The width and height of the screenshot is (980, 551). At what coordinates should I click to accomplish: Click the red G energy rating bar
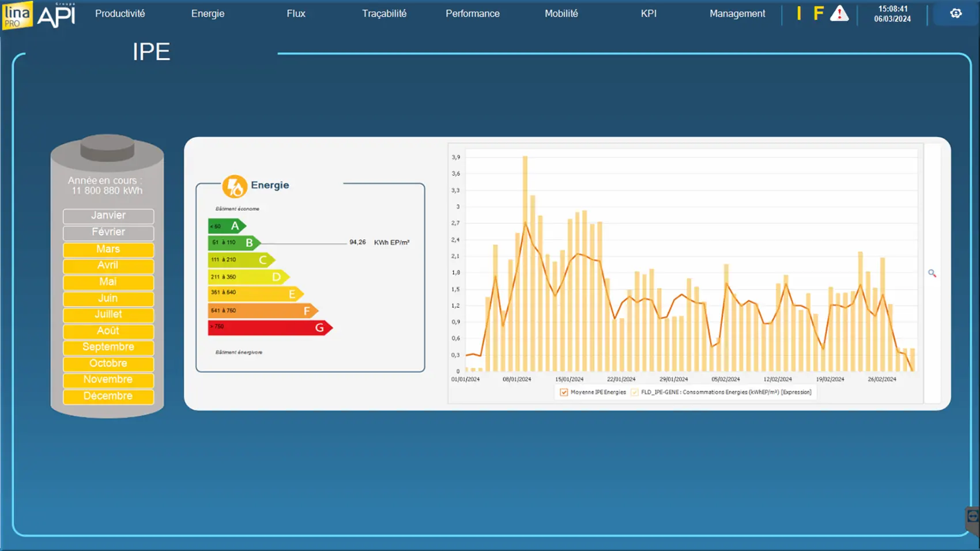(269, 327)
